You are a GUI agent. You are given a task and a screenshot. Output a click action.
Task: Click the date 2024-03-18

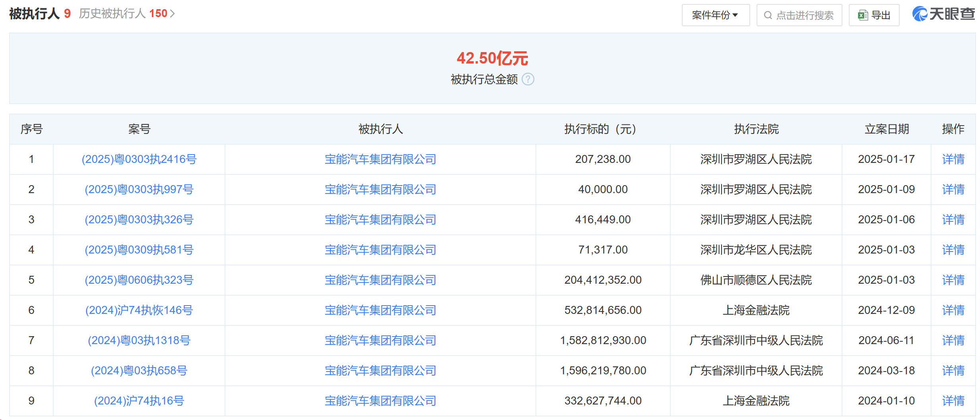887,371
